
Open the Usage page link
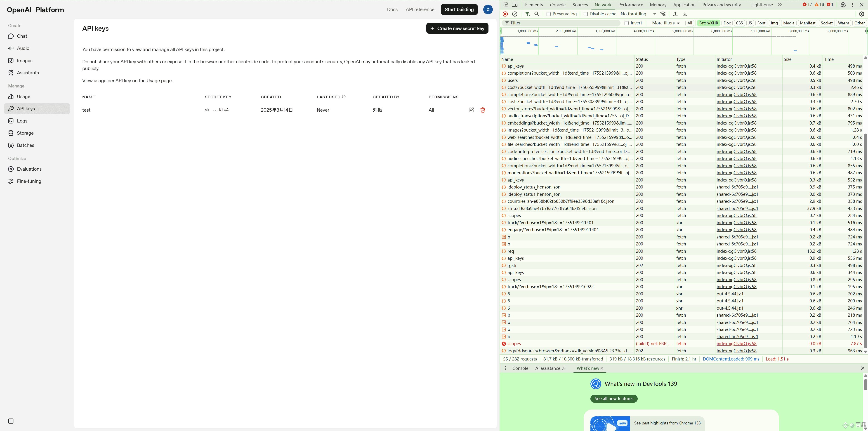[159, 80]
